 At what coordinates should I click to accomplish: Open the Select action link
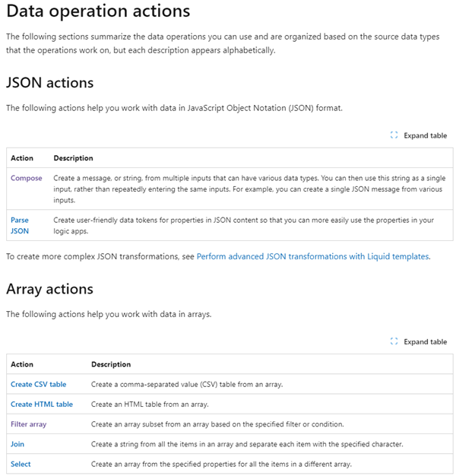click(21, 464)
